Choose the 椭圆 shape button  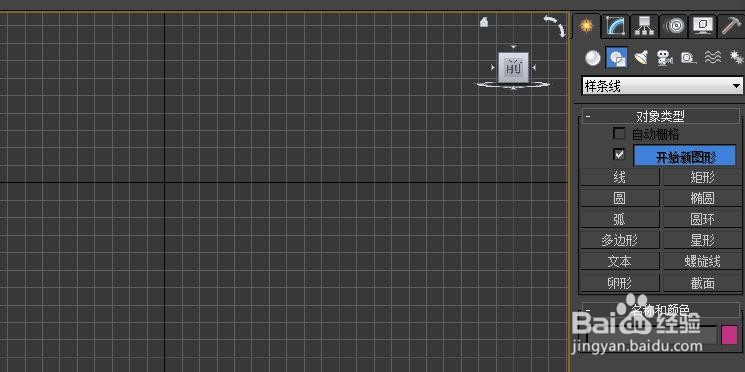703,198
